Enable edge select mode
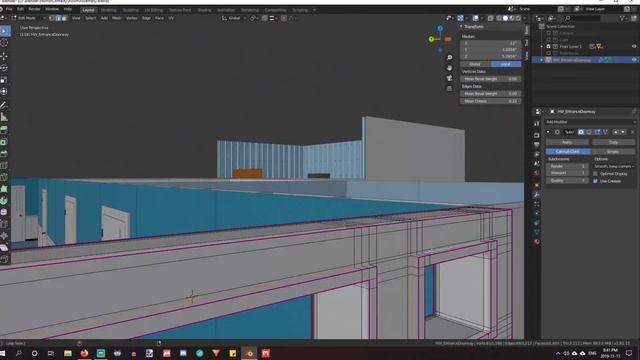 coord(58,18)
